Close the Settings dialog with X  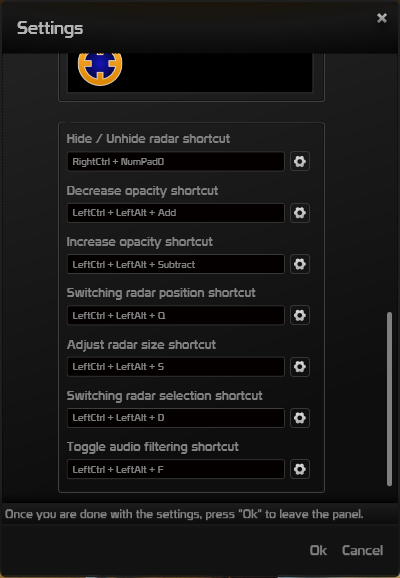point(382,18)
